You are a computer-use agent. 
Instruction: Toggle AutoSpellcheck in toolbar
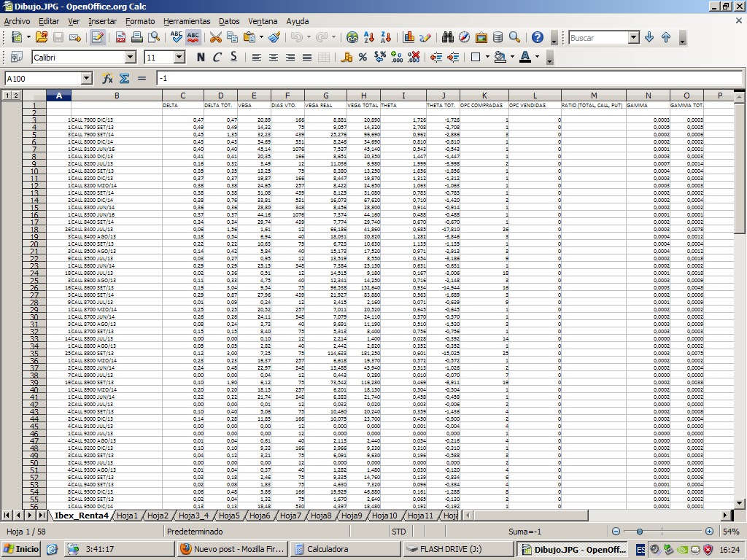[193, 37]
